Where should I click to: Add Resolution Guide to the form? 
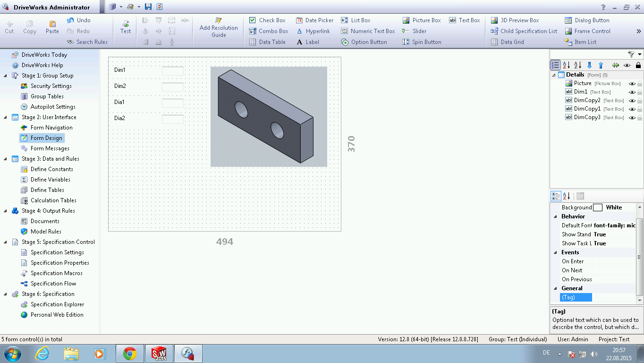pyautogui.click(x=219, y=27)
